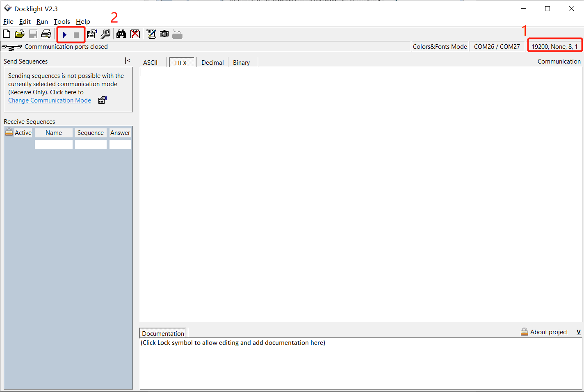The width and height of the screenshot is (584, 392).
Task: Select the Sequence column header
Action: [91, 133]
